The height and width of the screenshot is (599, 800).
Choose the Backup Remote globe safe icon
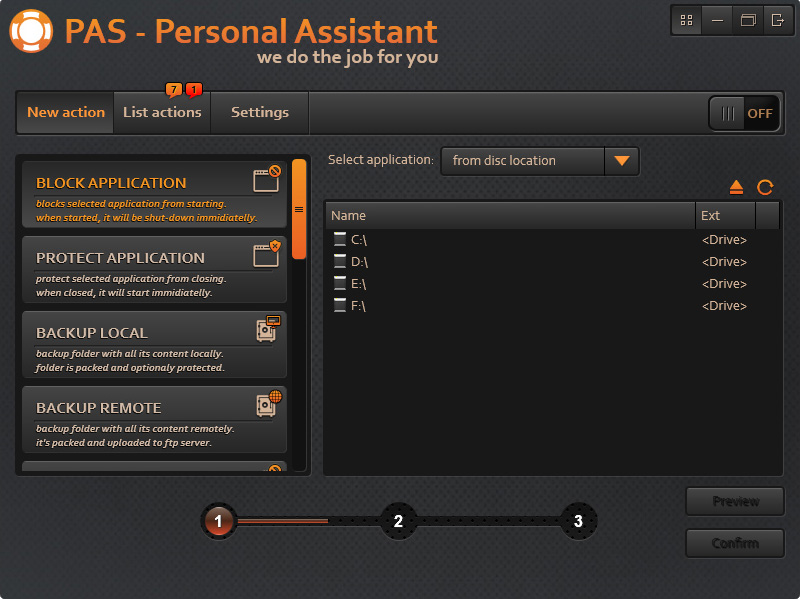pyautogui.click(x=265, y=404)
